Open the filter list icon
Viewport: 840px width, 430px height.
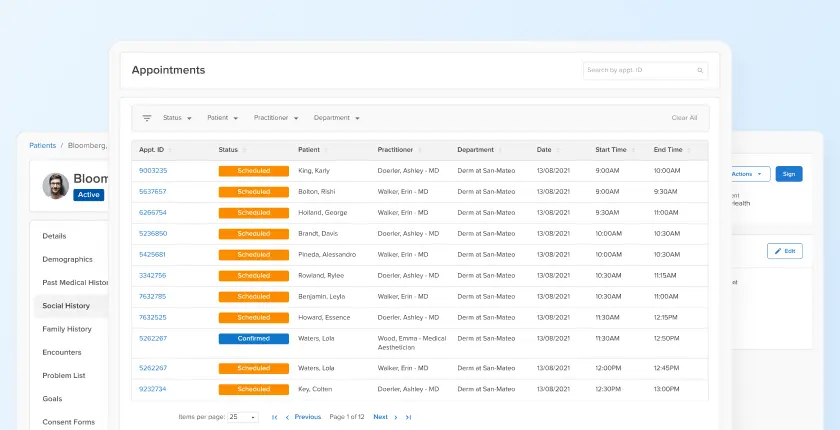point(147,118)
